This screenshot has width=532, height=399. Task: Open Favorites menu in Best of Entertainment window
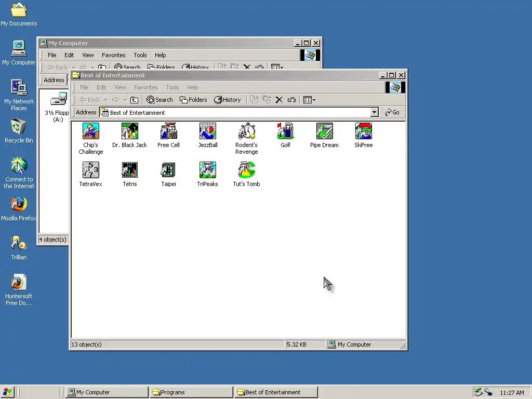(x=146, y=87)
